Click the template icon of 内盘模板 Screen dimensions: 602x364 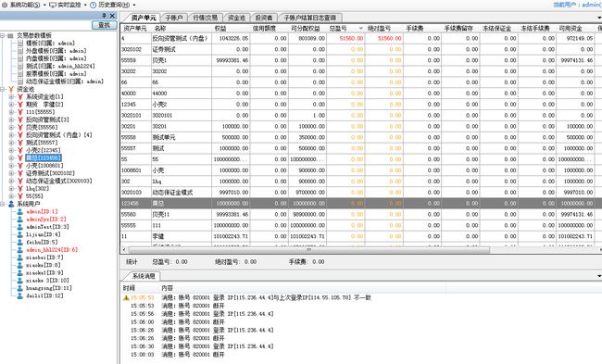(20, 58)
